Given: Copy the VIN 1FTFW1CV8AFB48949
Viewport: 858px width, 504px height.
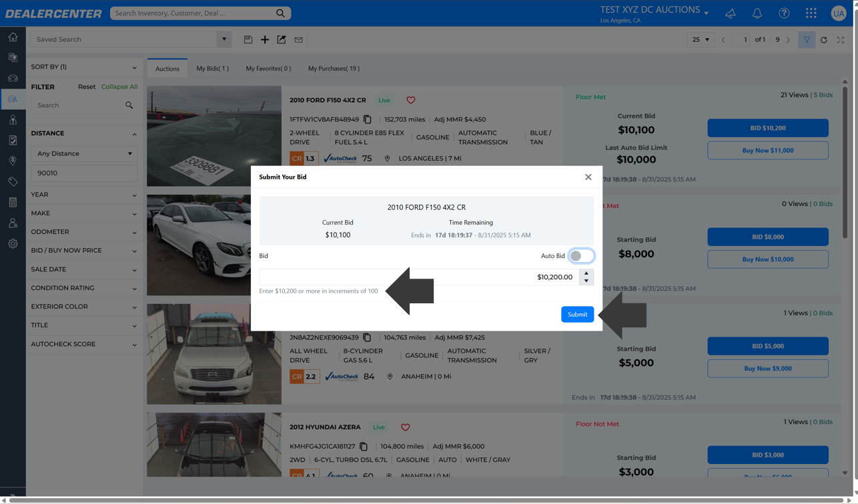Looking at the screenshot, I should (367, 119).
